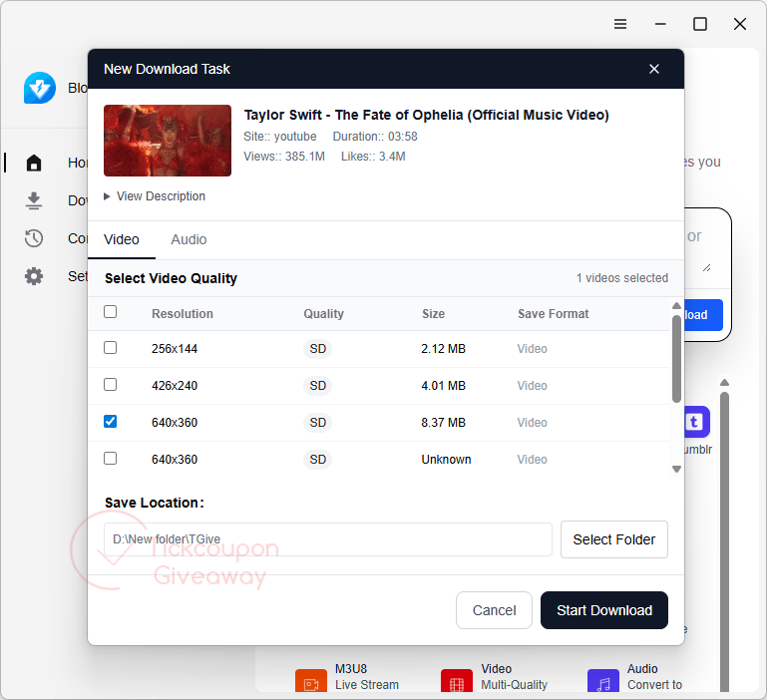Click the Audio Convert icon

pyautogui.click(x=603, y=681)
